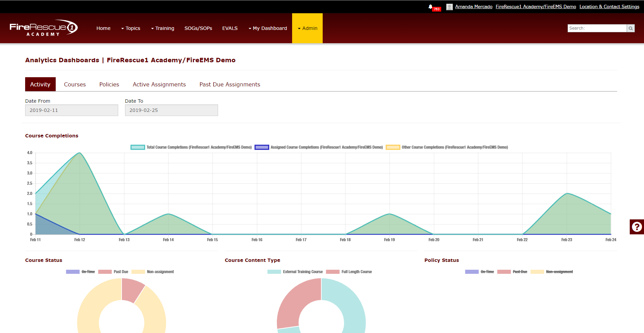Click the Date From field 2019-02-11

pyautogui.click(x=72, y=110)
